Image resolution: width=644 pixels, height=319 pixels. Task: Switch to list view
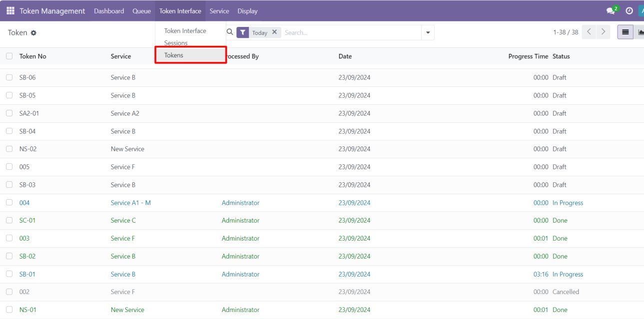click(x=625, y=32)
